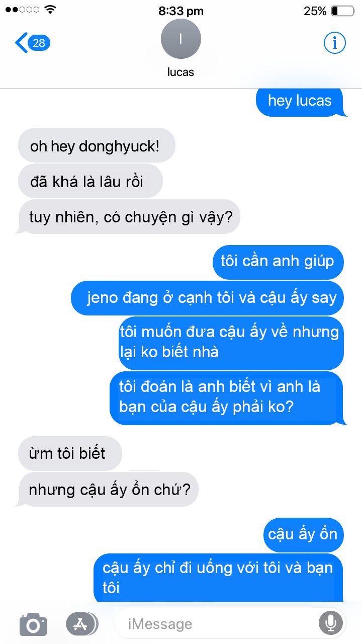Tap the lucas contact name
Viewport: 362px width, 644px height.
point(180,72)
